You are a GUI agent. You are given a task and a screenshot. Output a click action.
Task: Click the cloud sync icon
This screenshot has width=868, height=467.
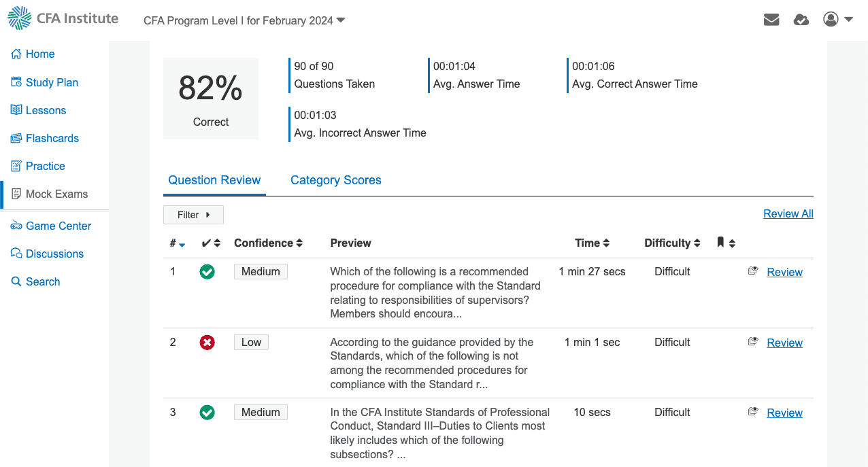(801, 20)
